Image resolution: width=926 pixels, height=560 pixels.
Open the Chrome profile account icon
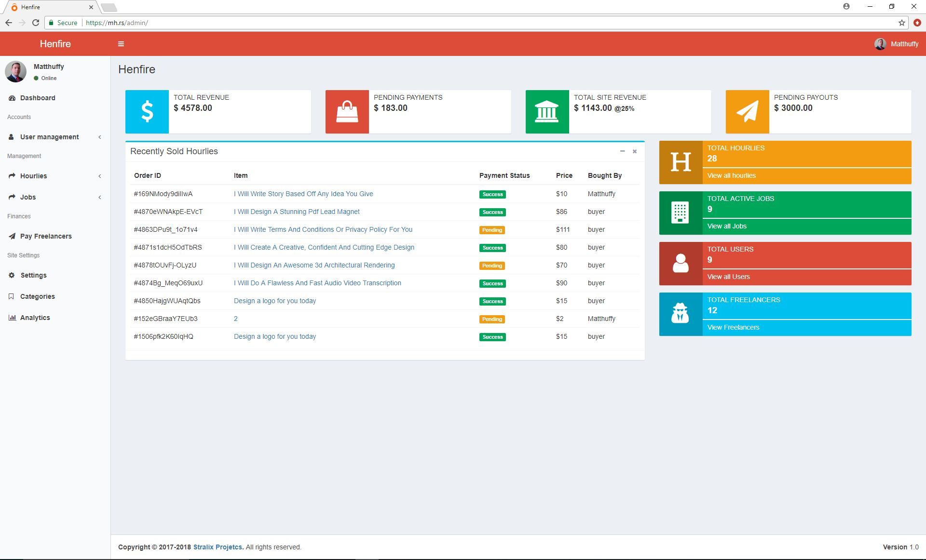846,6
